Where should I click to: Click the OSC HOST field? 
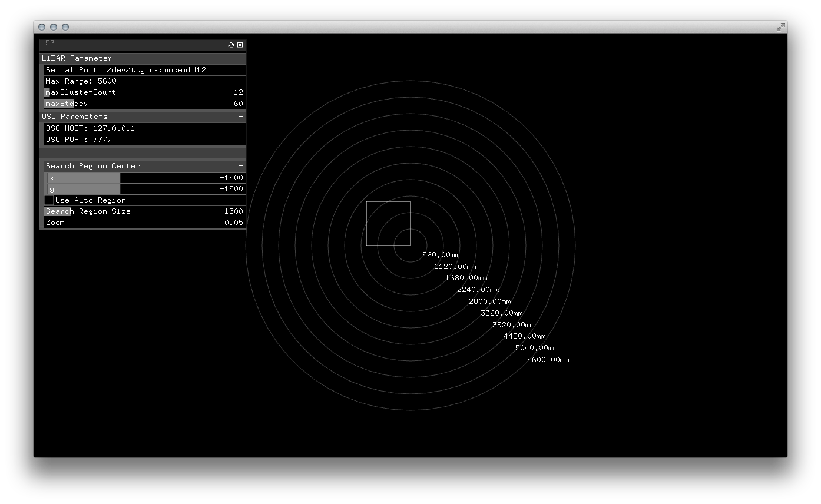coord(144,128)
